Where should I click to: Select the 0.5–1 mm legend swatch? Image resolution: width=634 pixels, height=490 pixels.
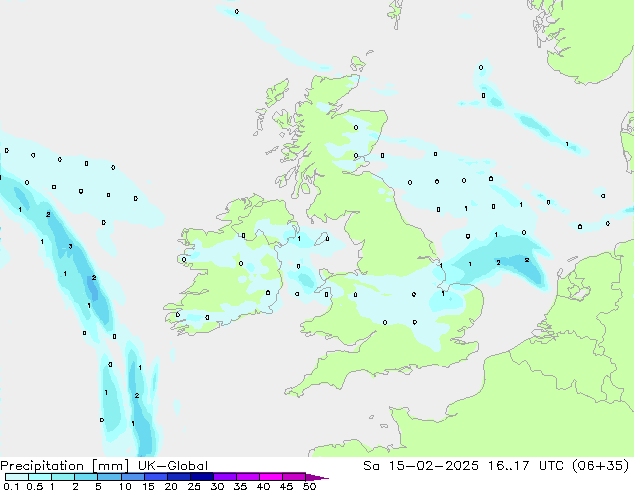40,477
